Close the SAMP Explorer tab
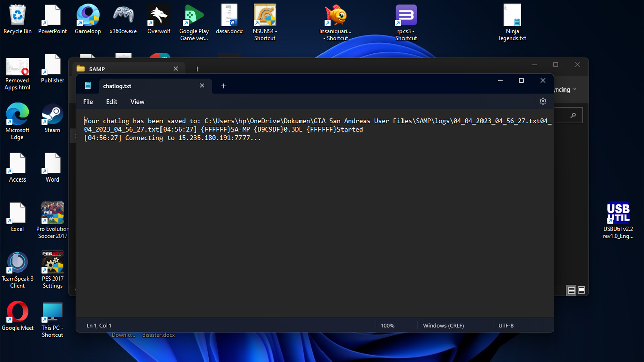 pos(176,69)
